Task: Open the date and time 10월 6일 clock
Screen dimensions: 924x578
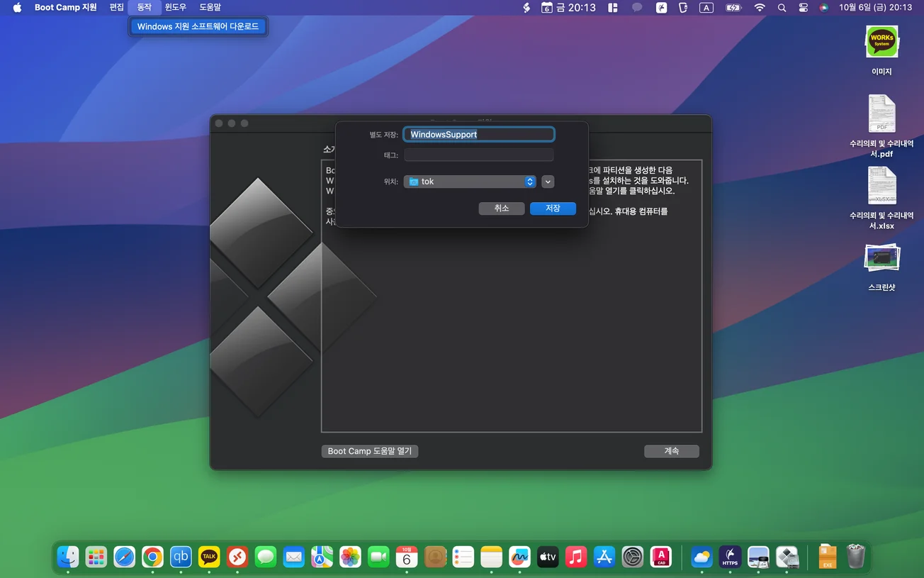Action: point(875,7)
